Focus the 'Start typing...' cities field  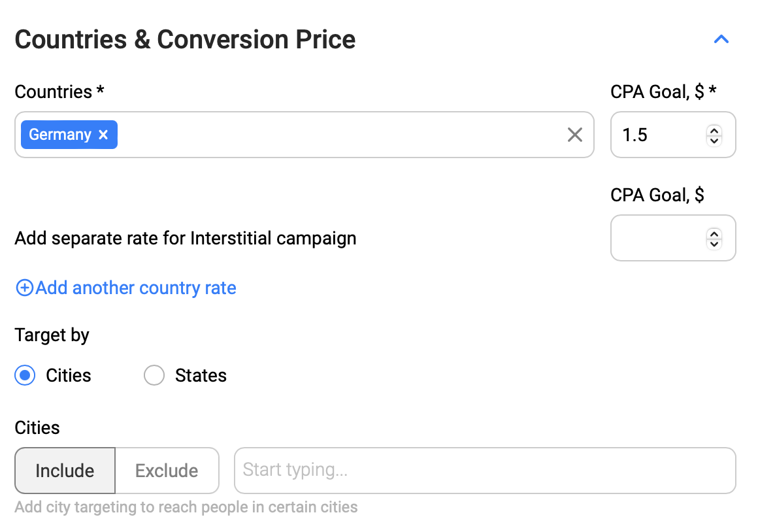tap(484, 471)
